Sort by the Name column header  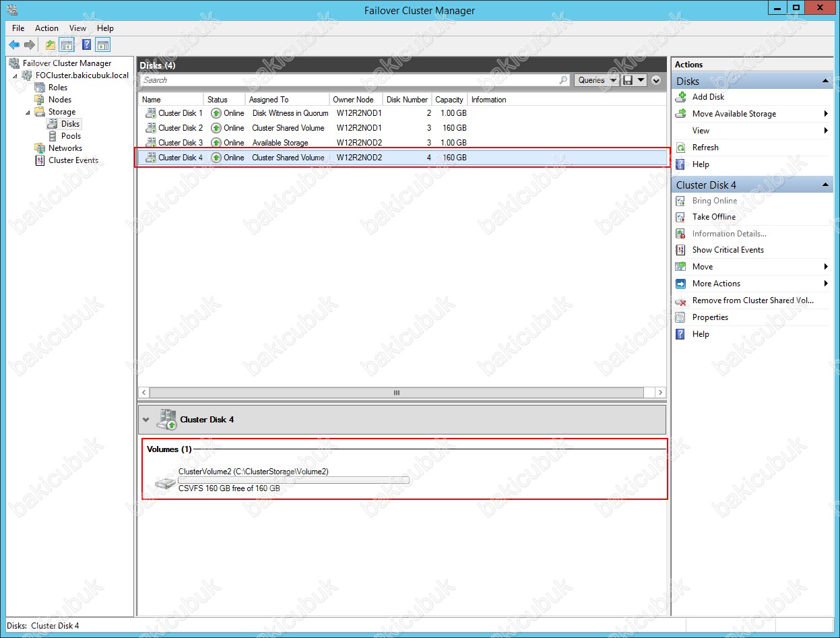click(x=170, y=100)
